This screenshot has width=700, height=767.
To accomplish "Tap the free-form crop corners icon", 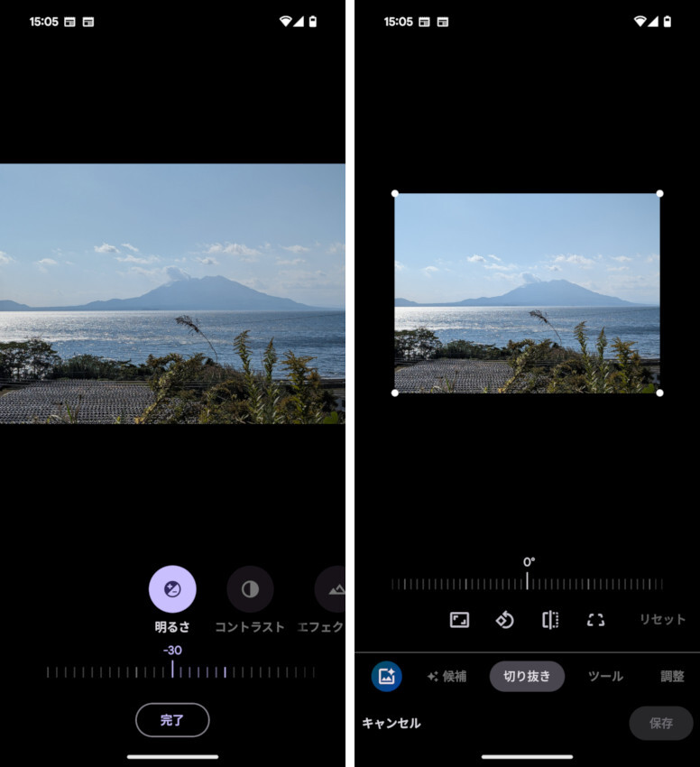I will [x=595, y=620].
